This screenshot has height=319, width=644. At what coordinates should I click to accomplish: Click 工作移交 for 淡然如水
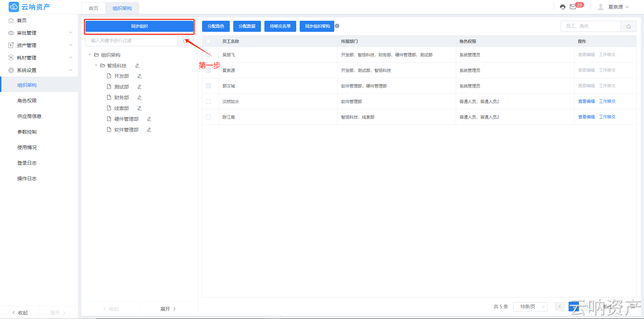tap(607, 101)
